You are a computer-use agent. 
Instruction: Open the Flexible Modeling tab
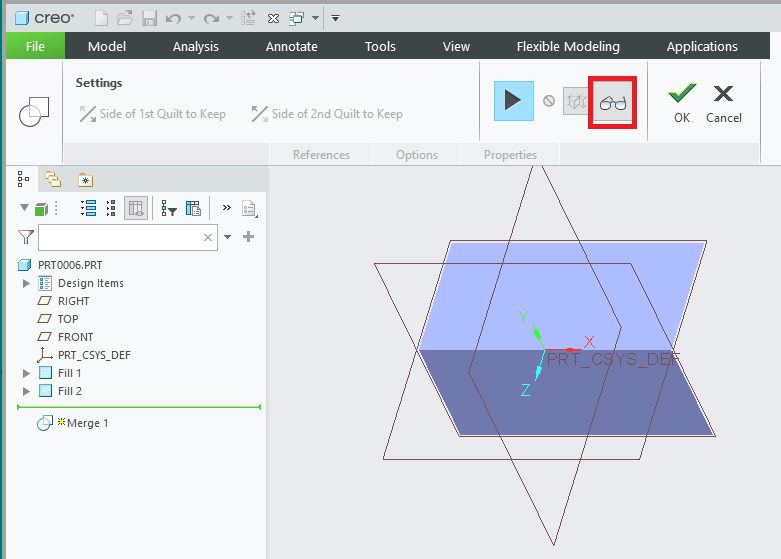pos(567,46)
